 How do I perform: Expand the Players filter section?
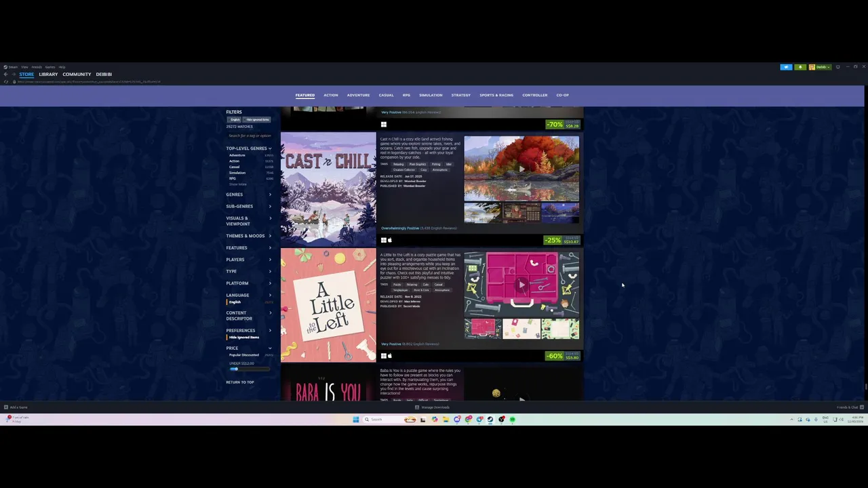(249, 260)
